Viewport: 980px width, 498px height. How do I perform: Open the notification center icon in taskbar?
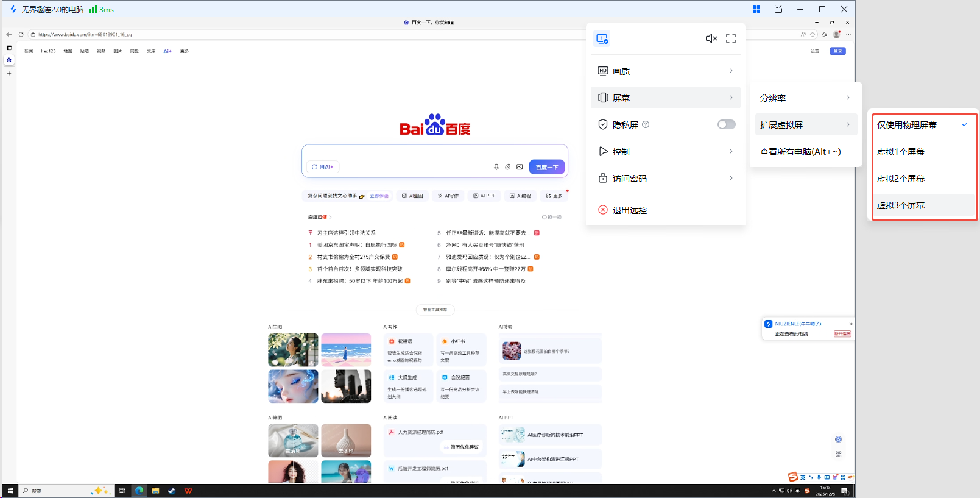(x=844, y=491)
